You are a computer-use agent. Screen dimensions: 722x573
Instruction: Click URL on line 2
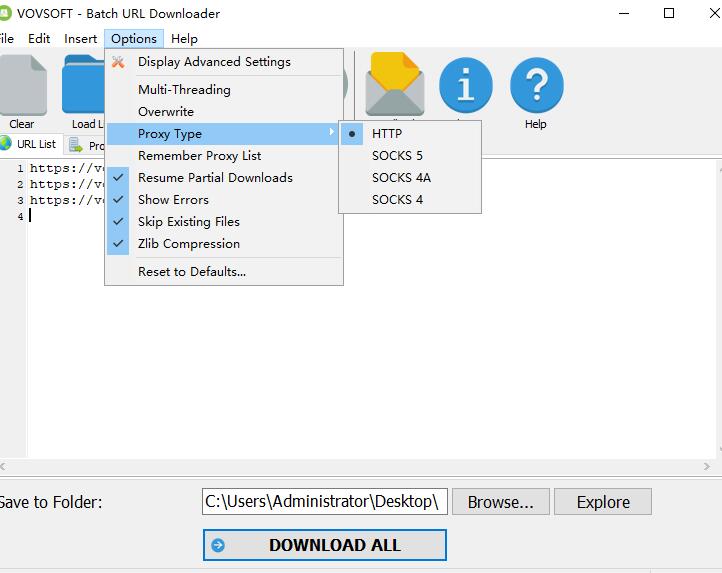point(67,185)
